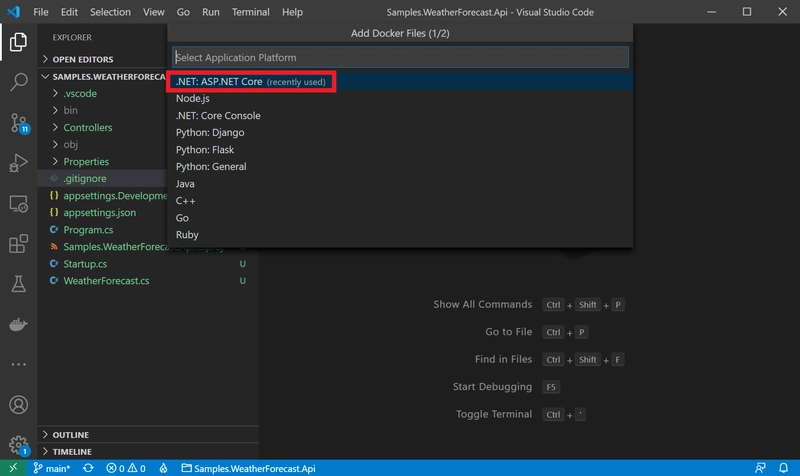Screen dimensions: 800x476
Task: Show additional views via ellipsis icon
Action: [x=18, y=364]
